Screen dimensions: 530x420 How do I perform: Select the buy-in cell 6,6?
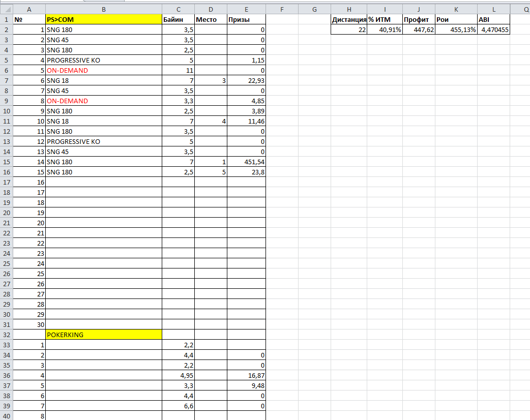click(179, 406)
